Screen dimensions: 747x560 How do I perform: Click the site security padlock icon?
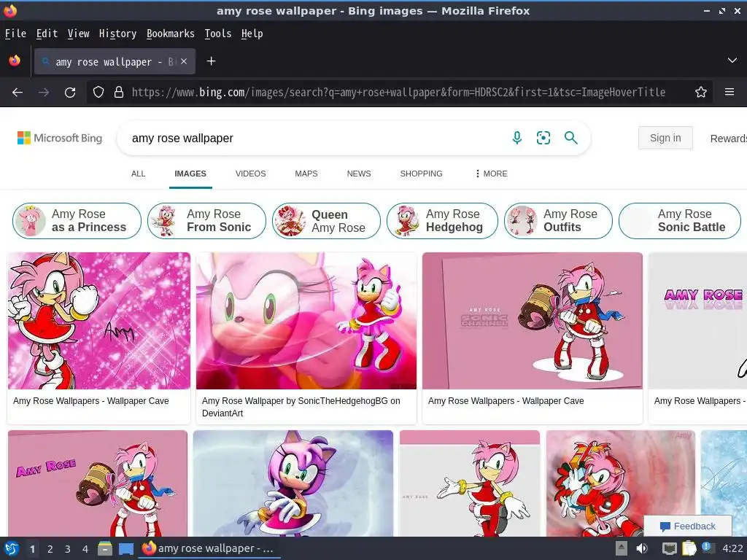pos(119,92)
